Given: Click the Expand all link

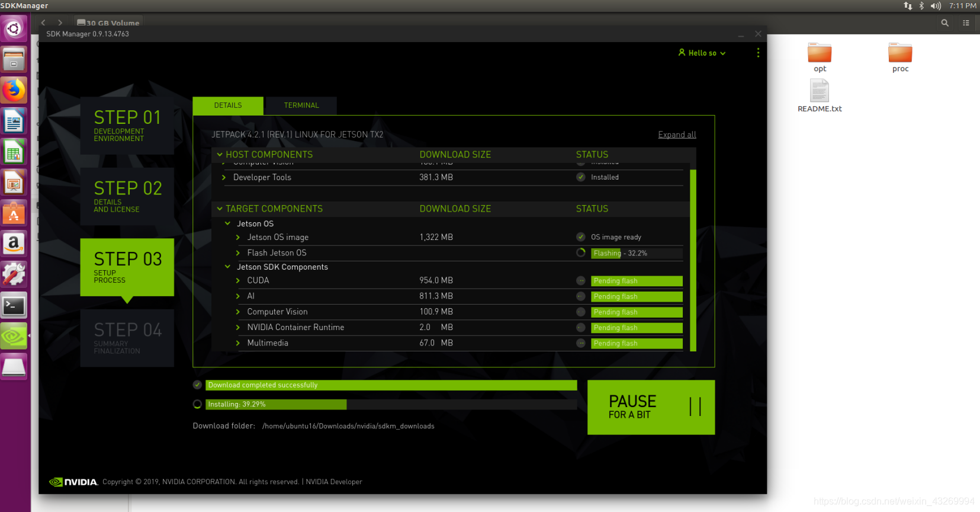Looking at the screenshot, I should [x=677, y=135].
